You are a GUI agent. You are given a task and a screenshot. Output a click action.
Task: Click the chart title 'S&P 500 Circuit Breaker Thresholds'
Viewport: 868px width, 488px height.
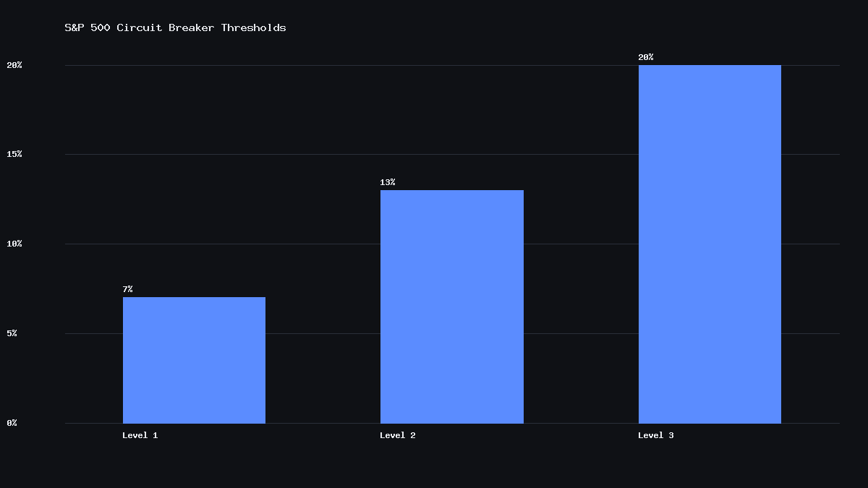(176, 28)
